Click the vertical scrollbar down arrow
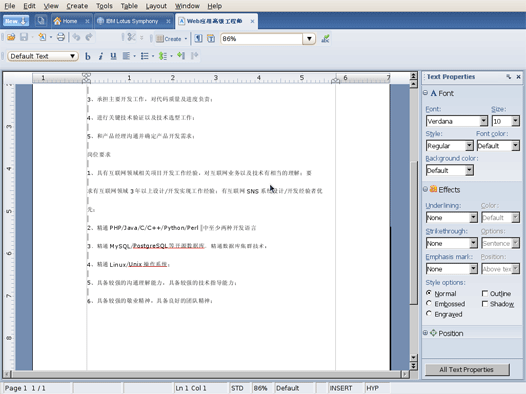Screen dimensions: 526x394 (x=414, y=357)
